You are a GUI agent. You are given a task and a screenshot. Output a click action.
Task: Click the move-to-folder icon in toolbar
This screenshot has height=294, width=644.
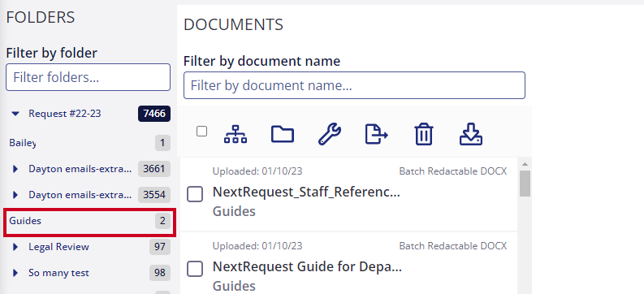click(x=283, y=134)
